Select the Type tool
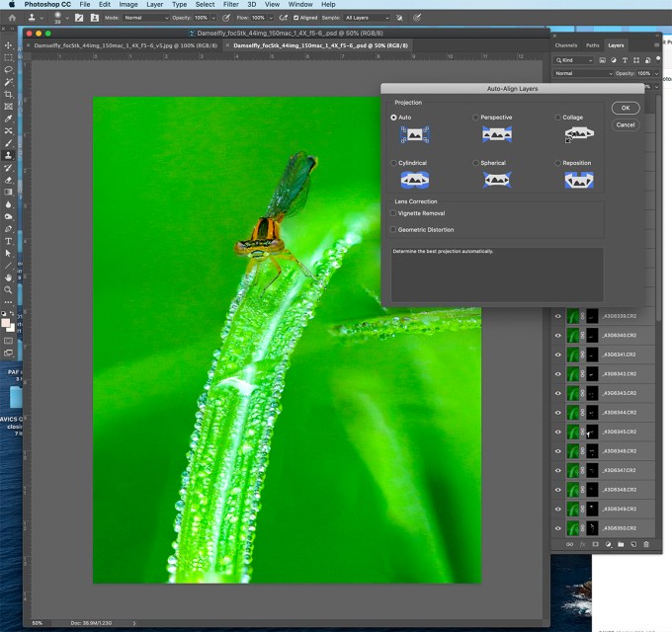The height and width of the screenshot is (632, 672). 9,241
